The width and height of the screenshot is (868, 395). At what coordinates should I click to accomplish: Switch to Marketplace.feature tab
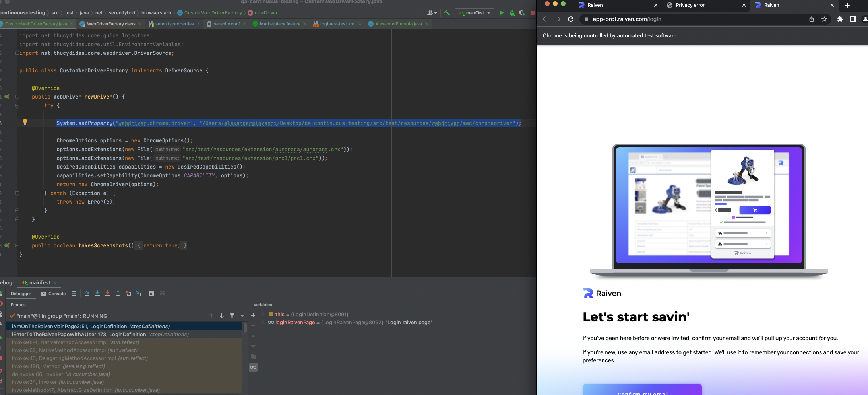(x=280, y=24)
